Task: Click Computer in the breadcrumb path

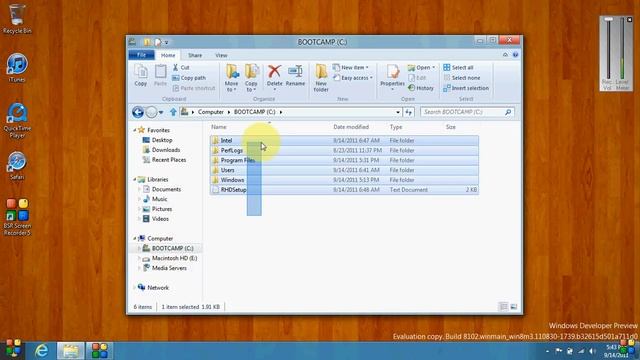Action: coord(211,112)
